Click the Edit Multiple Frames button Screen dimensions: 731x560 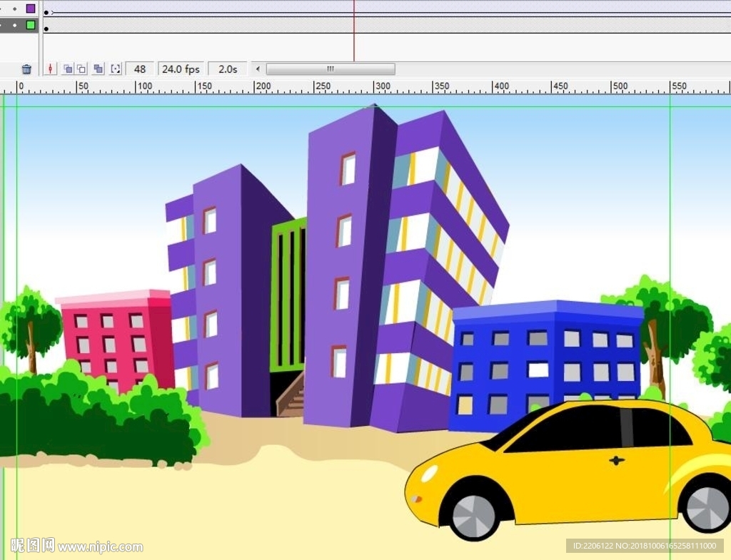99,69
